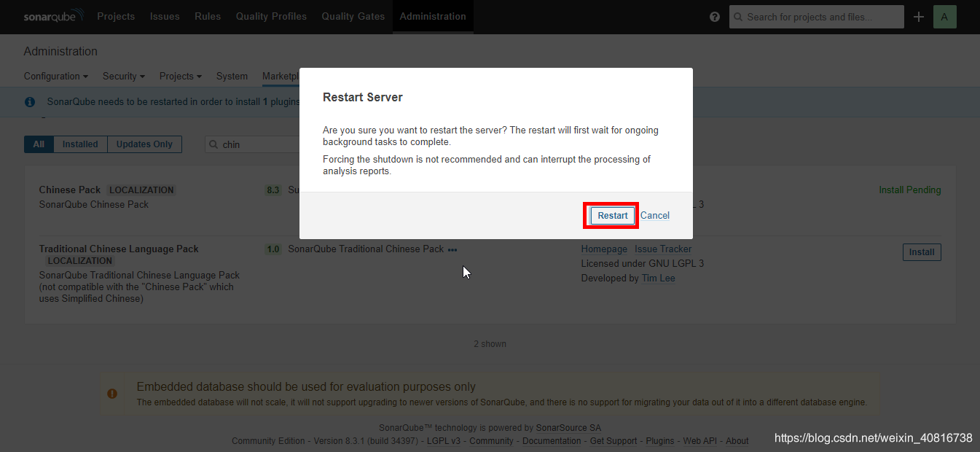Open the About footer link
The height and width of the screenshot is (452, 980).
[737, 441]
